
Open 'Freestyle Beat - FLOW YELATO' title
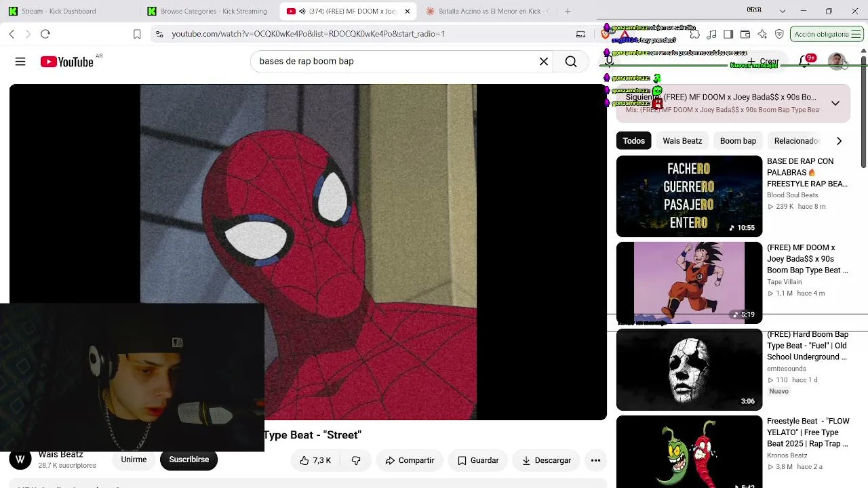pyautogui.click(x=808, y=432)
